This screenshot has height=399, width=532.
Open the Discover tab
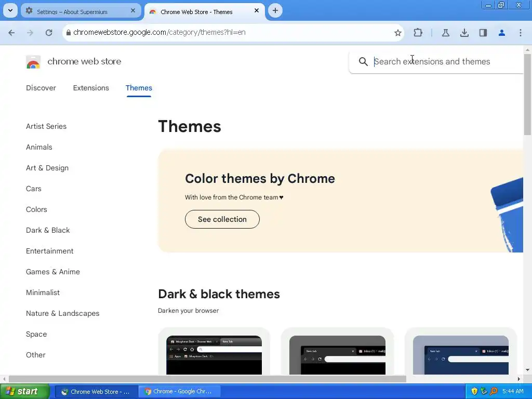point(41,88)
